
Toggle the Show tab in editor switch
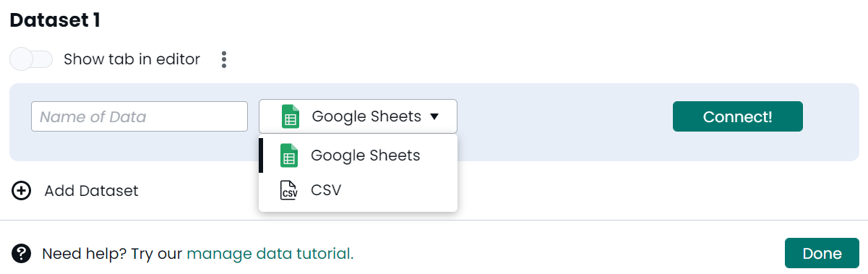tap(32, 59)
